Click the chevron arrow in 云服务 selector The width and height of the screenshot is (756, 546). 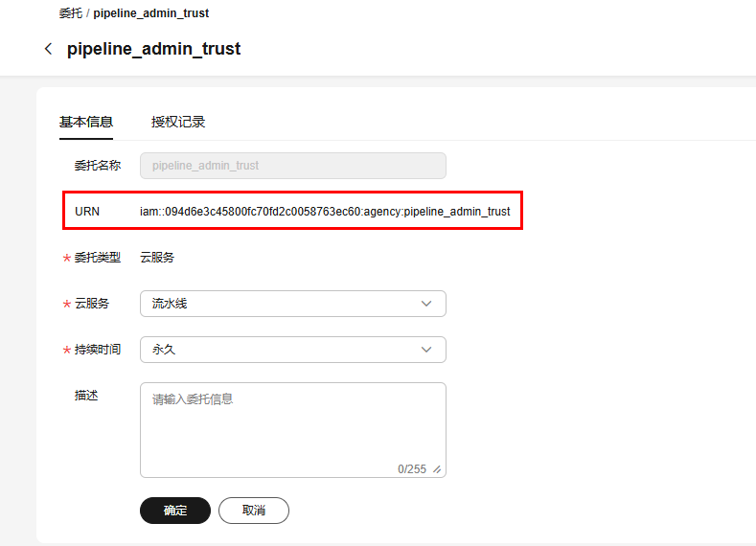point(426,304)
